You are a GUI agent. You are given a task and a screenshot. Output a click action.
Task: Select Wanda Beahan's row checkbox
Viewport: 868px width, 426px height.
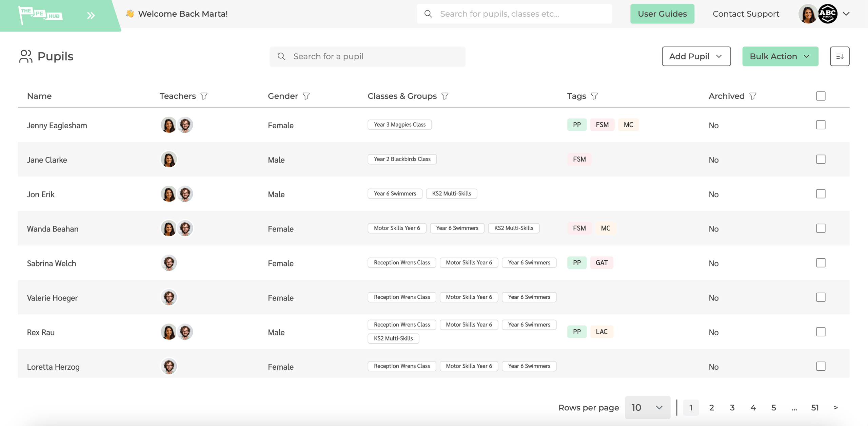point(821,228)
